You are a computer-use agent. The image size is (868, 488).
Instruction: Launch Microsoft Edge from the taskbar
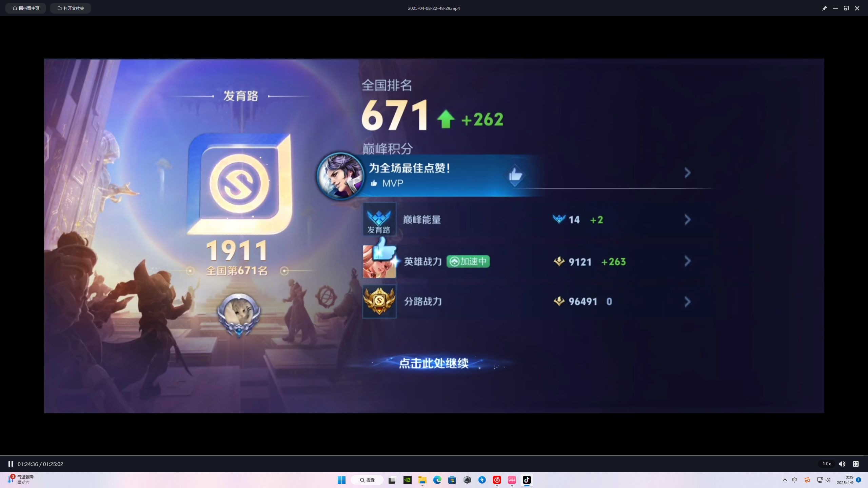click(x=437, y=480)
